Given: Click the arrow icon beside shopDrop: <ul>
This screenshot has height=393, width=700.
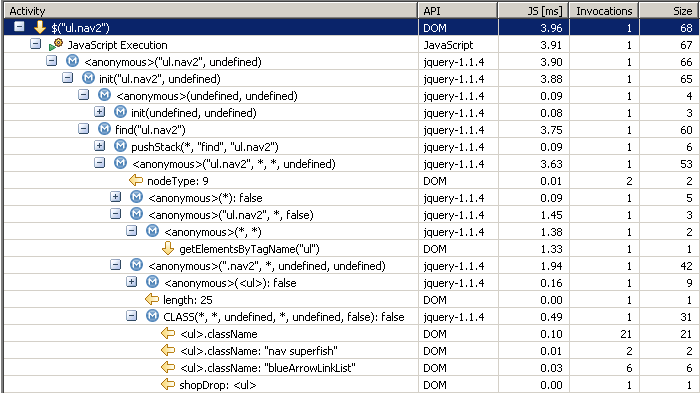Looking at the screenshot, I should coord(168,384).
